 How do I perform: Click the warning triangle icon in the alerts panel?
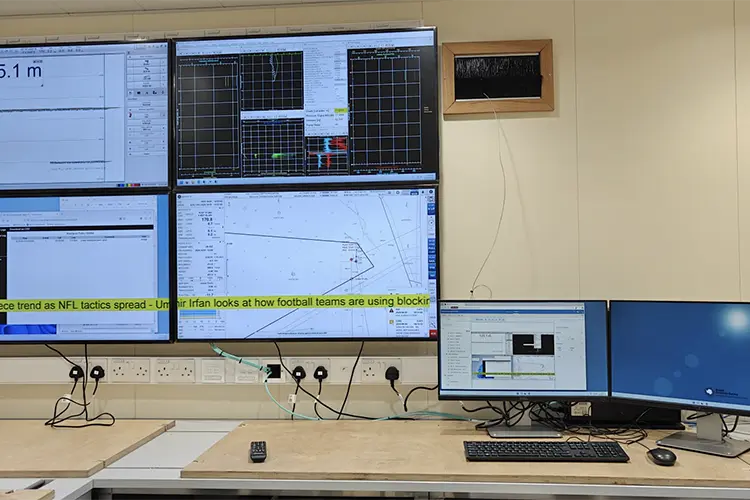[391, 310]
